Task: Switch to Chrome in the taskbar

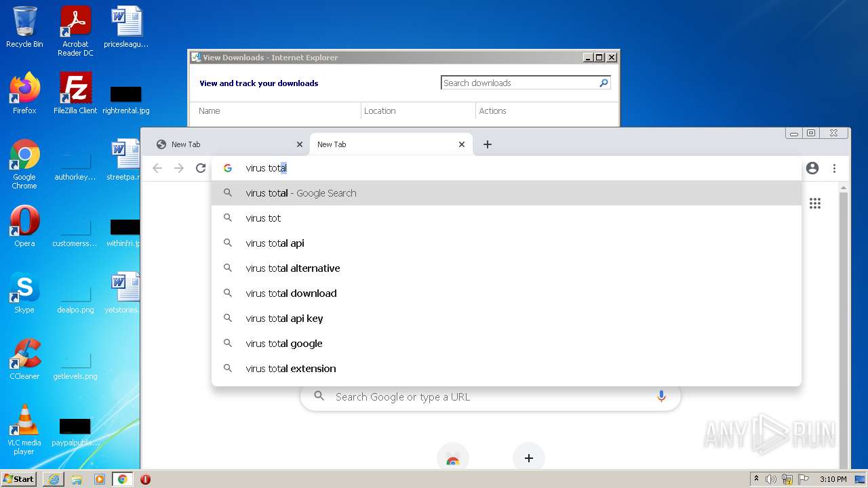Action: click(x=123, y=479)
